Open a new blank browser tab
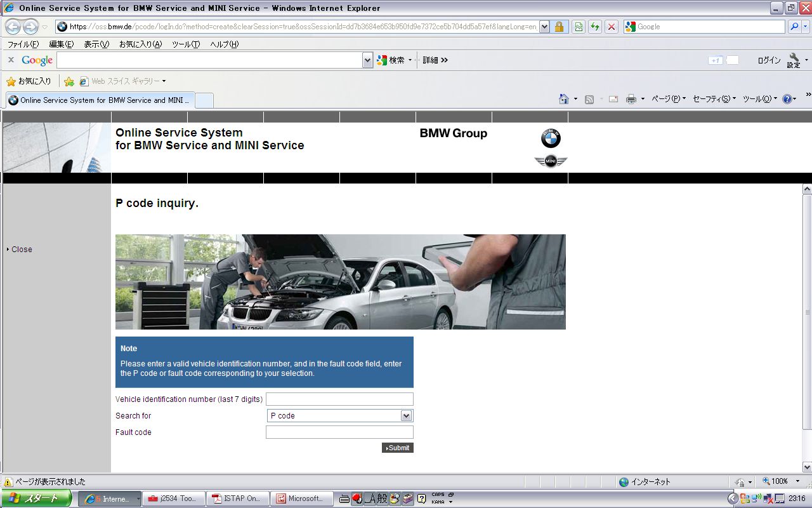This screenshot has width=812, height=508. pos(204,100)
